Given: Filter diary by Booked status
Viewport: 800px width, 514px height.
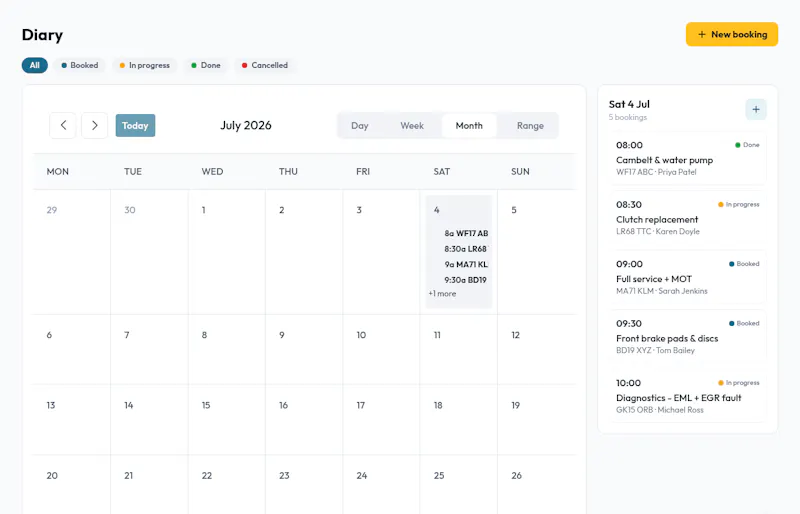Looking at the screenshot, I should click(80, 65).
